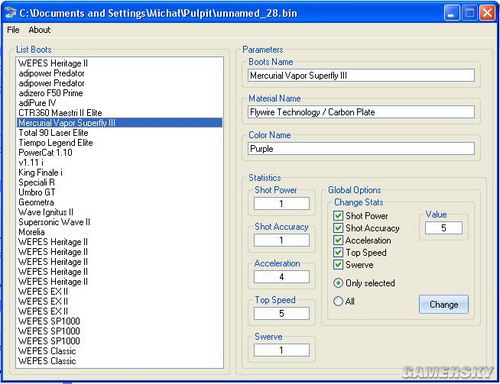500x384 pixels.
Task: Open the File menu
Action: (13, 30)
